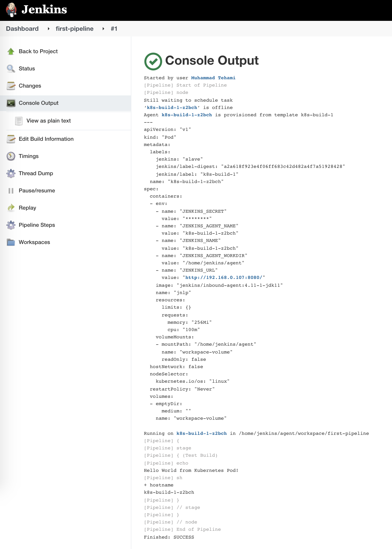This screenshot has width=392, height=549.
Task: Click the Replay green arrow icon
Action: point(11,208)
